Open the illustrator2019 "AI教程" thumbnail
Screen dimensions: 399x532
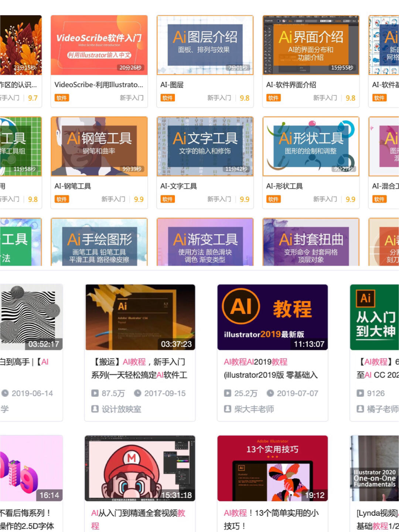click(272, 317)
